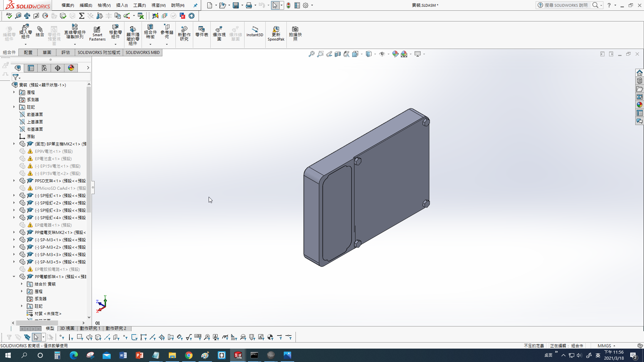Switch to 3D 視圖 bottom tab
The image size is (644, 362).
(67, 328)
